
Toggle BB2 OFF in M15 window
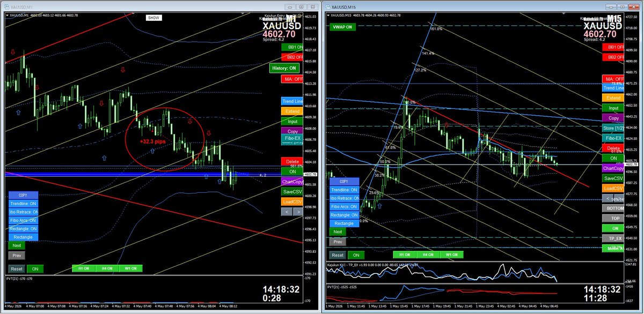pos(613,57)
